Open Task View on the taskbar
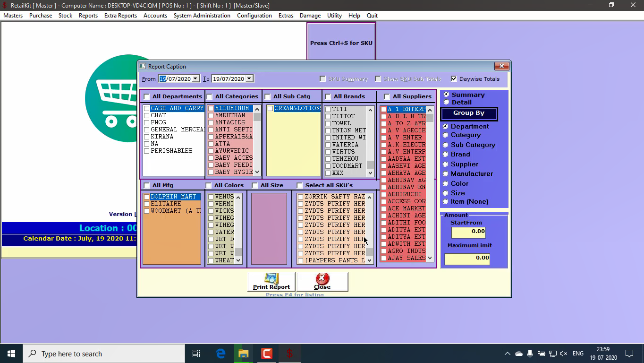Image resolution: width=644 pixels, height=363 pixels. coord(196,354)
